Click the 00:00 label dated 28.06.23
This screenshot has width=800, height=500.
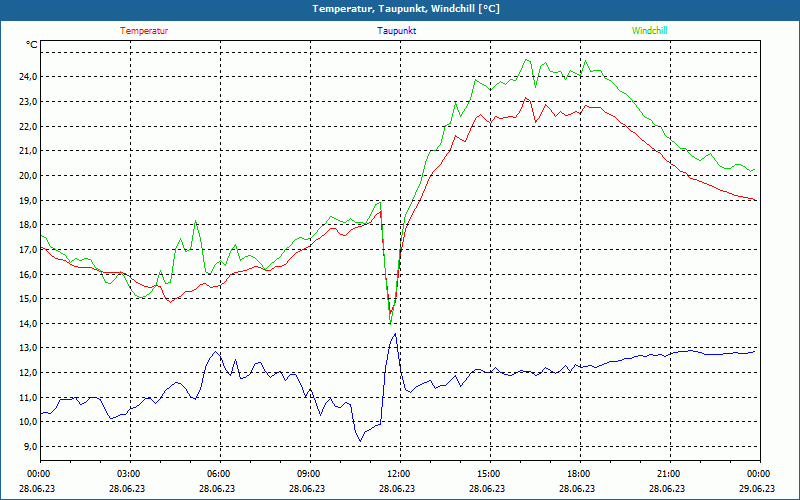point(37,474)
